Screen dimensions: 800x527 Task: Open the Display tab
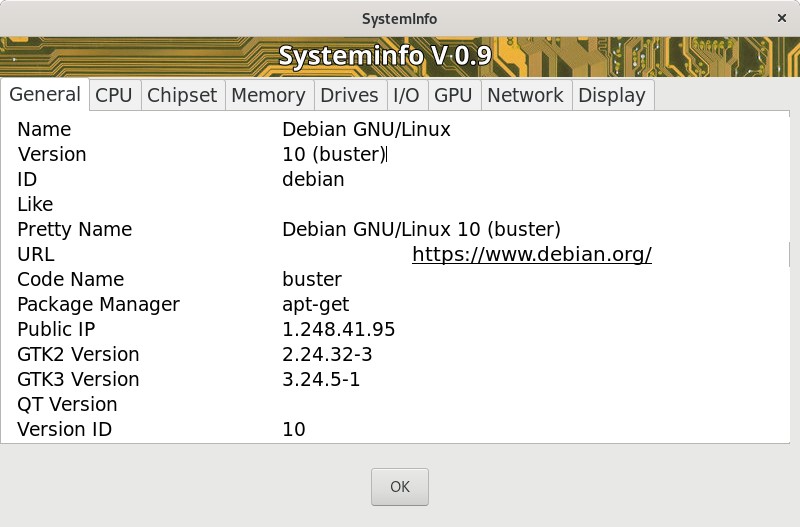611,95
